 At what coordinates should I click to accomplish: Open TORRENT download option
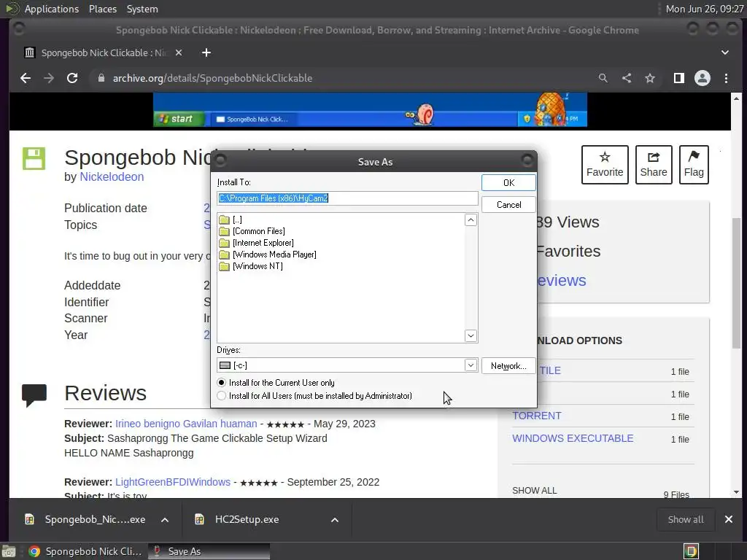[x=536, y=416]
